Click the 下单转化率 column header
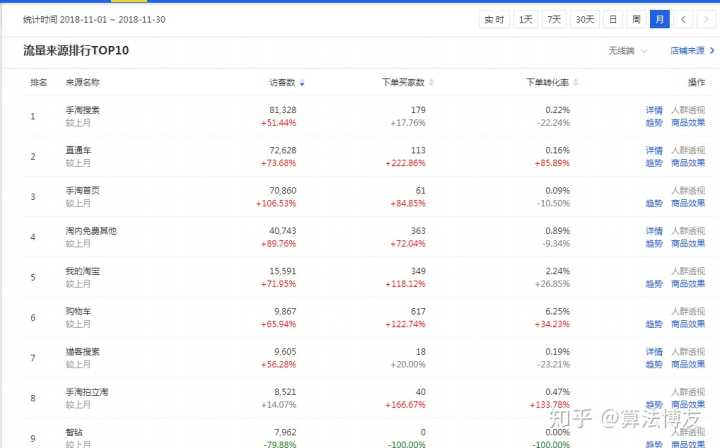 [x=547, y=83]
